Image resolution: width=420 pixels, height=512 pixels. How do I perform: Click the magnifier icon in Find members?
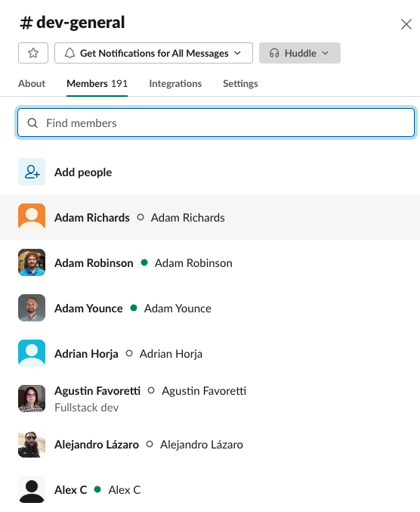point(32,123)
